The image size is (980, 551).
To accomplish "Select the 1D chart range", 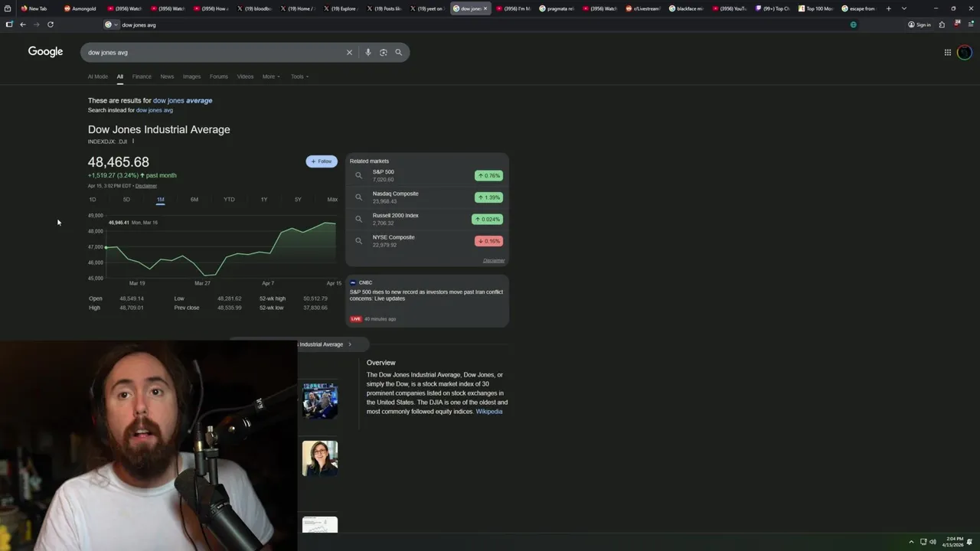I will [93, 200].
